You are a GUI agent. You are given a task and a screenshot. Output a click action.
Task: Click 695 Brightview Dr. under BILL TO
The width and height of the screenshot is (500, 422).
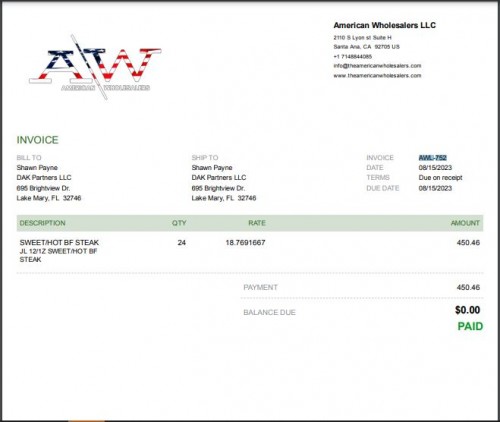43,188
